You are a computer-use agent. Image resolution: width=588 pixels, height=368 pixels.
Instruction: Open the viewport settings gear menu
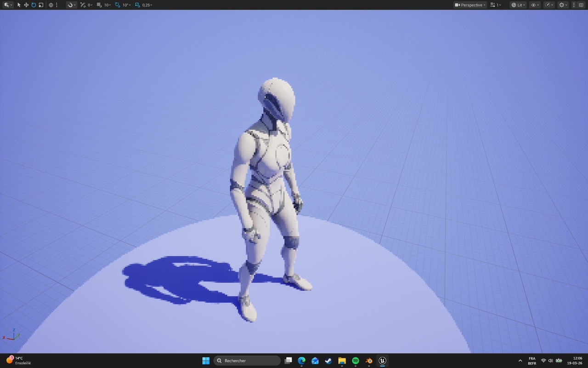coord(563,5)
